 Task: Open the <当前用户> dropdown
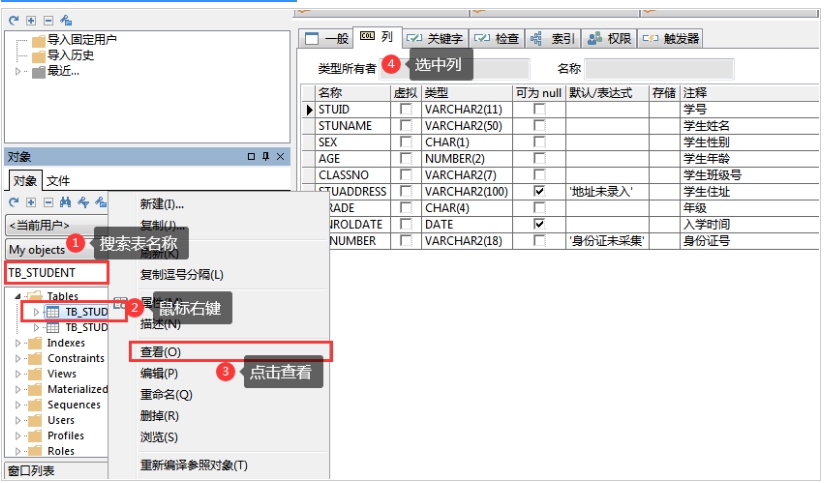coord(56,225)
